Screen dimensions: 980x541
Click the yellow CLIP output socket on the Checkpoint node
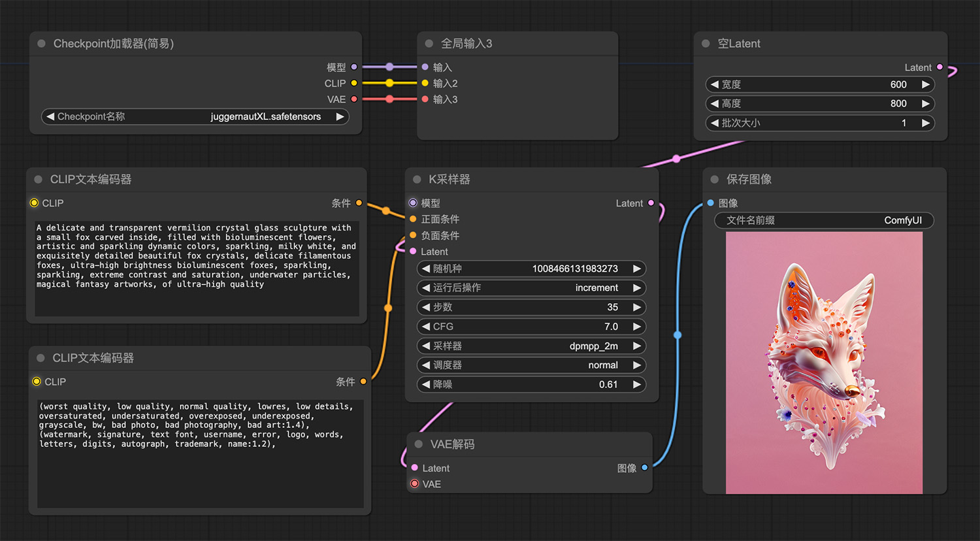[354, 83]
